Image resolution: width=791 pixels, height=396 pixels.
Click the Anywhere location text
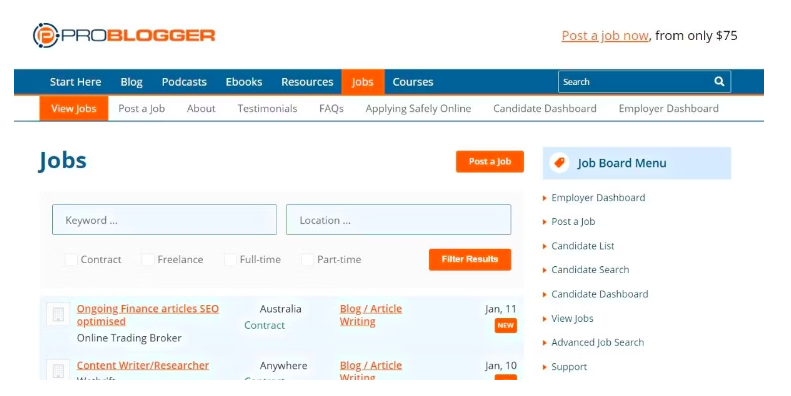pos(284,366)
